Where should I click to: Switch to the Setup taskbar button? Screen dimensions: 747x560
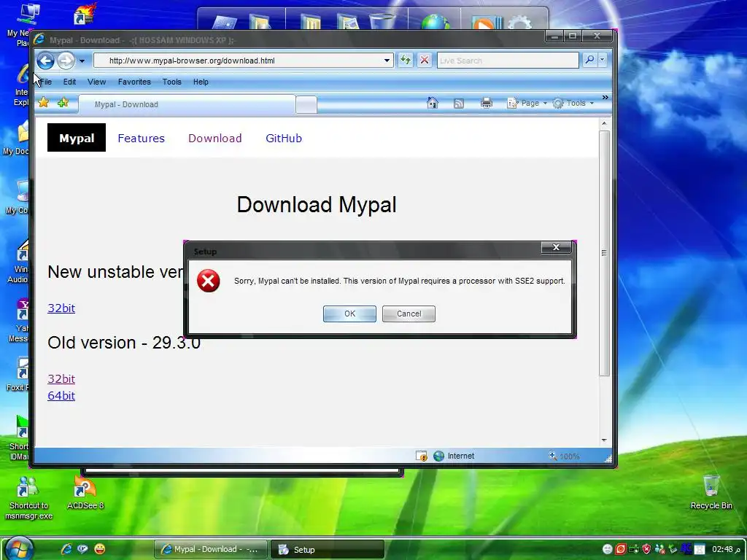coord(327,550)
